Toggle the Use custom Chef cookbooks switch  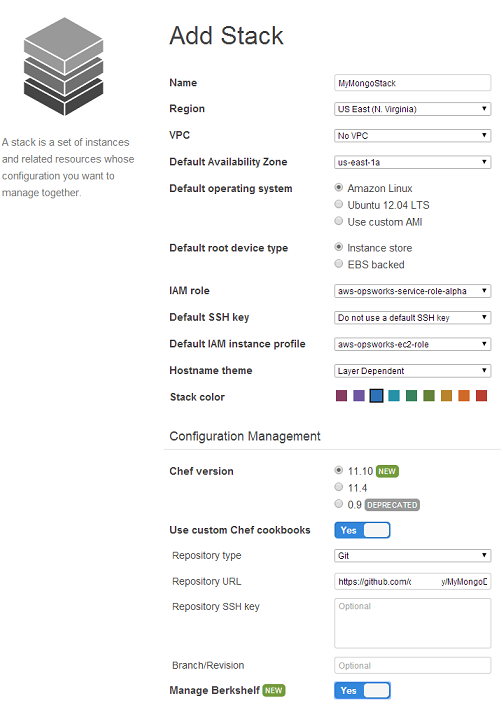[x=362, y=530]
